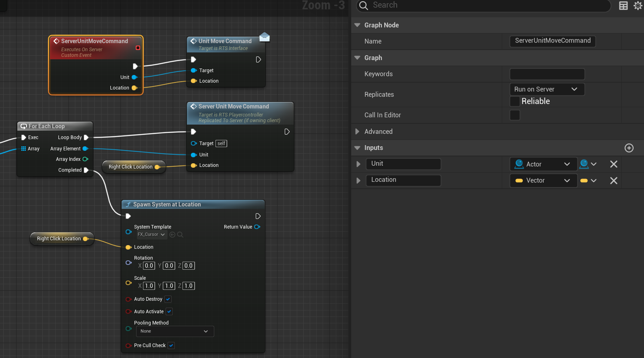Open the Replicates Run on Server dropdown
Screen dimensions: 644x358
547,89
